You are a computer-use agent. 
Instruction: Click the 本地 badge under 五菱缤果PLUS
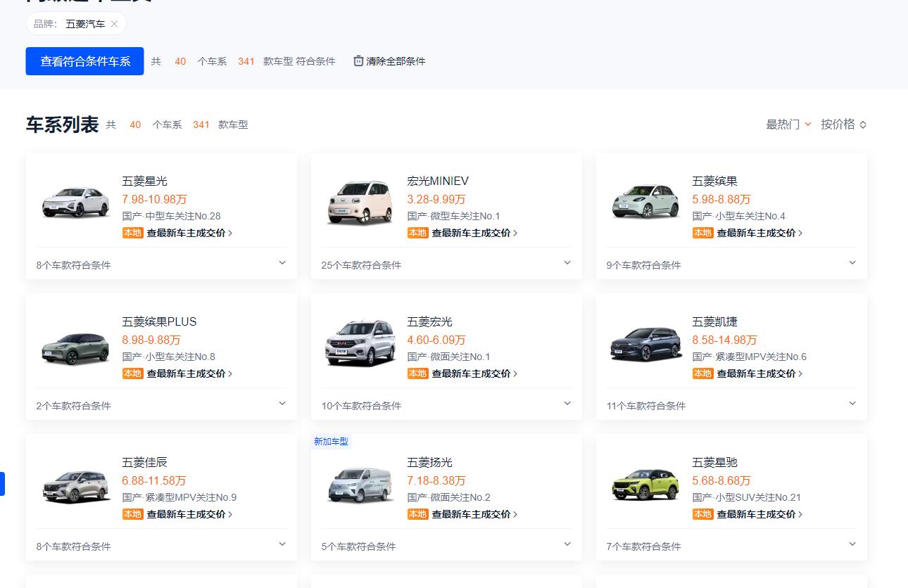click(132, 373)
